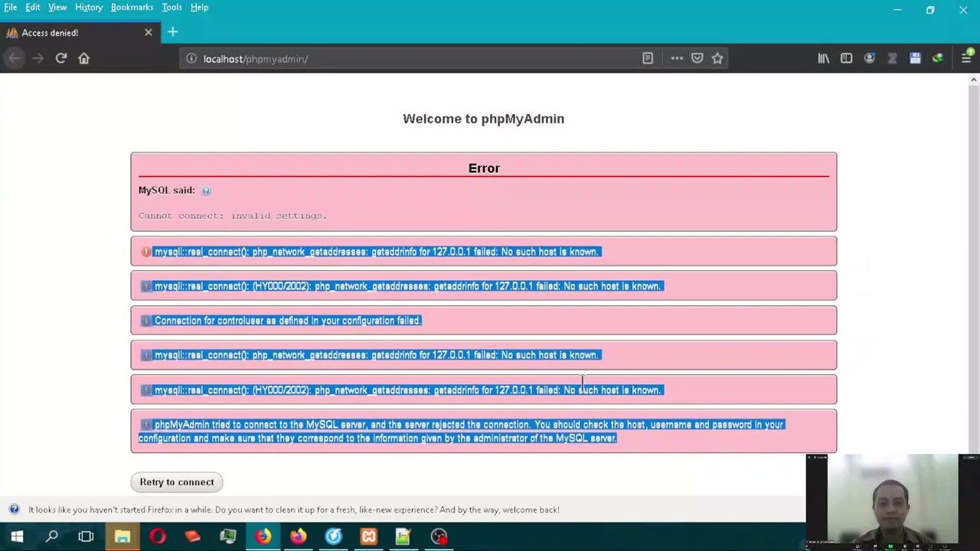Viewport: 980px width, 551px height.
Task: Open Windows taskbar search
Action: 52,536
